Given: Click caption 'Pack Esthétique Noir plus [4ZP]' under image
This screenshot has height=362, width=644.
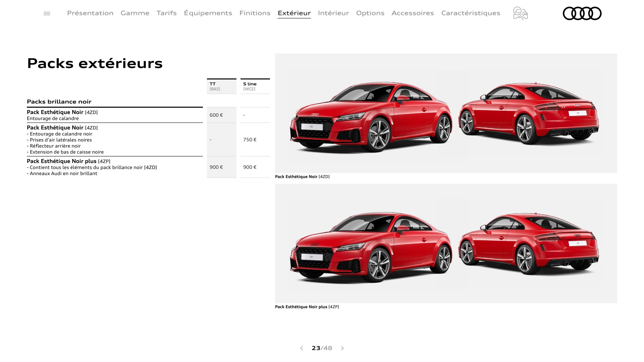Looking at the screenshot, I should point(307,307).
